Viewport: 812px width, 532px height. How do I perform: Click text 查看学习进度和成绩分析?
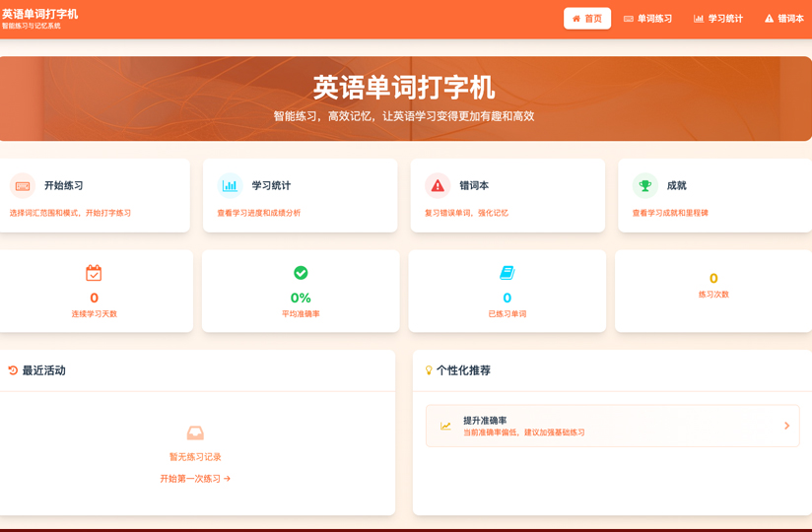[259, 213]
